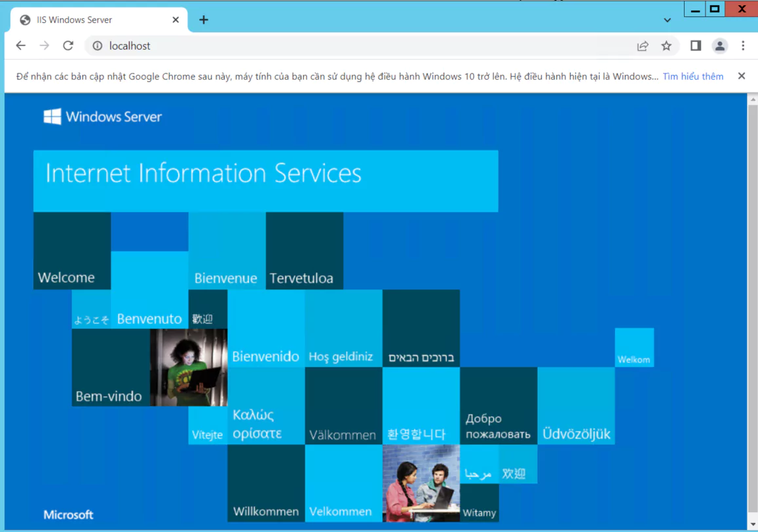Click the Greek Καλώς ορίσατε tile
Viewport: 758px width, 532px height.
[267, 406]
